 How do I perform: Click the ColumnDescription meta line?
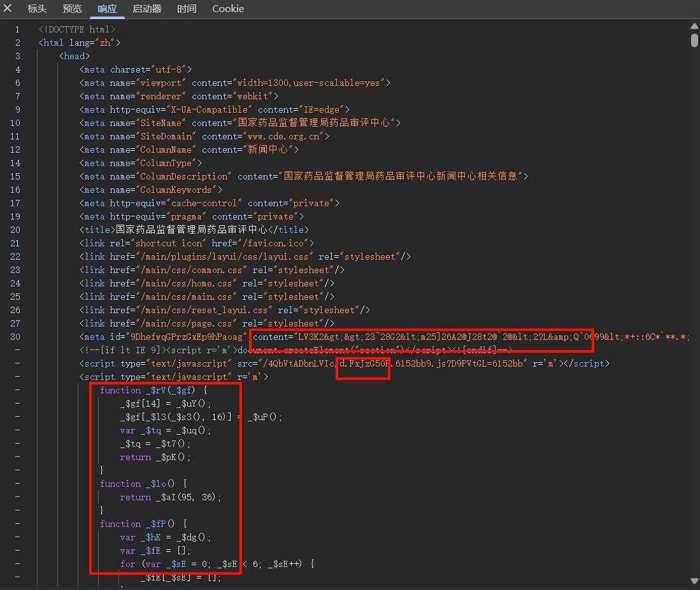304,176
